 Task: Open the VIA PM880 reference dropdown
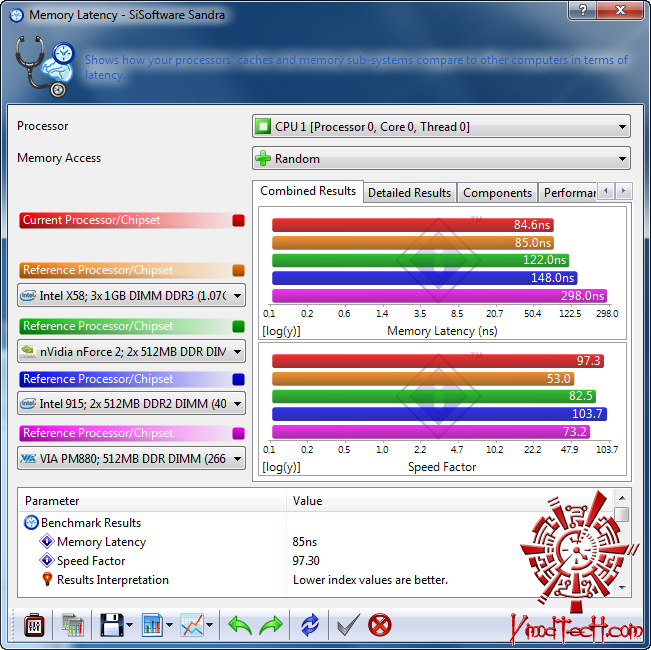pyautogui.click(x=131, y=458)
